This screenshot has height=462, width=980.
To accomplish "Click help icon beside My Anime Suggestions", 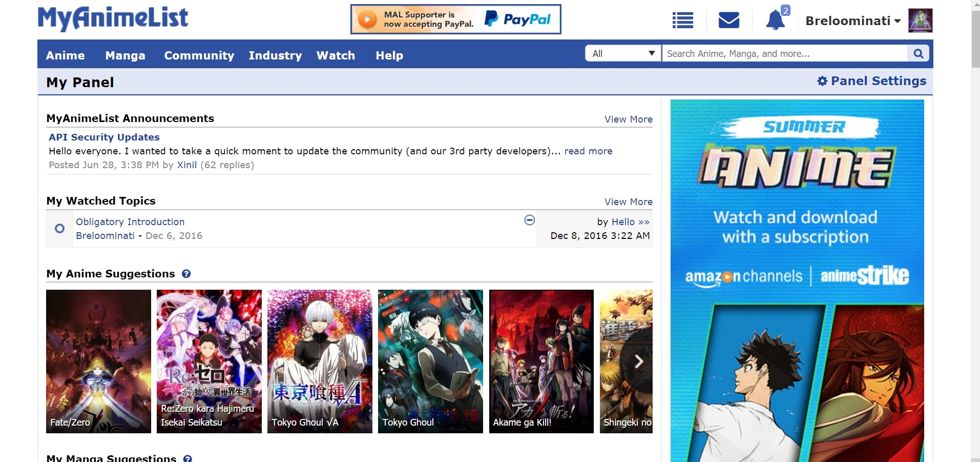I will [186, 274].
